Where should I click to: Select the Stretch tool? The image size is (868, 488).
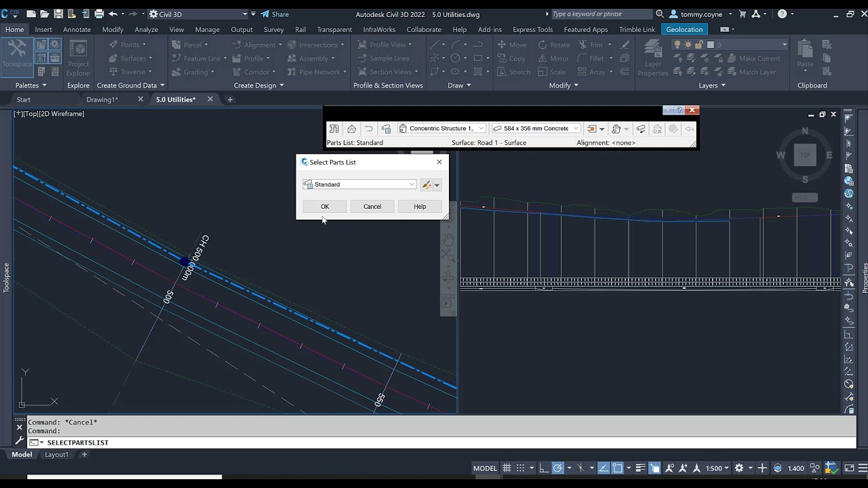tap(513, 72)
